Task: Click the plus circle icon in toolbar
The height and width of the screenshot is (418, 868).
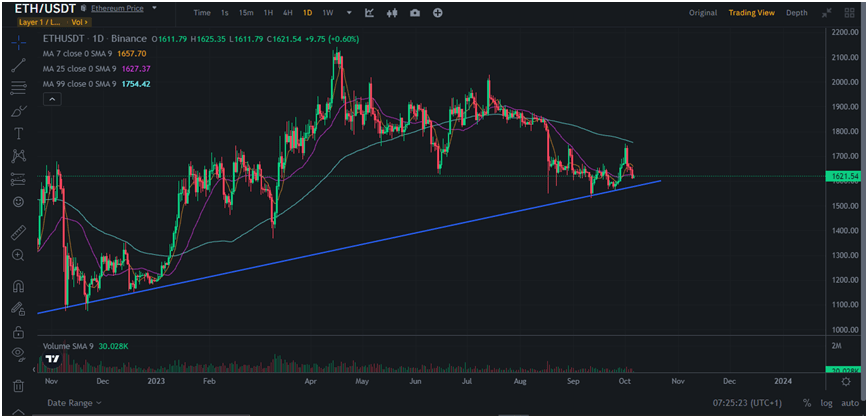Action: click(x=437, y=13)
